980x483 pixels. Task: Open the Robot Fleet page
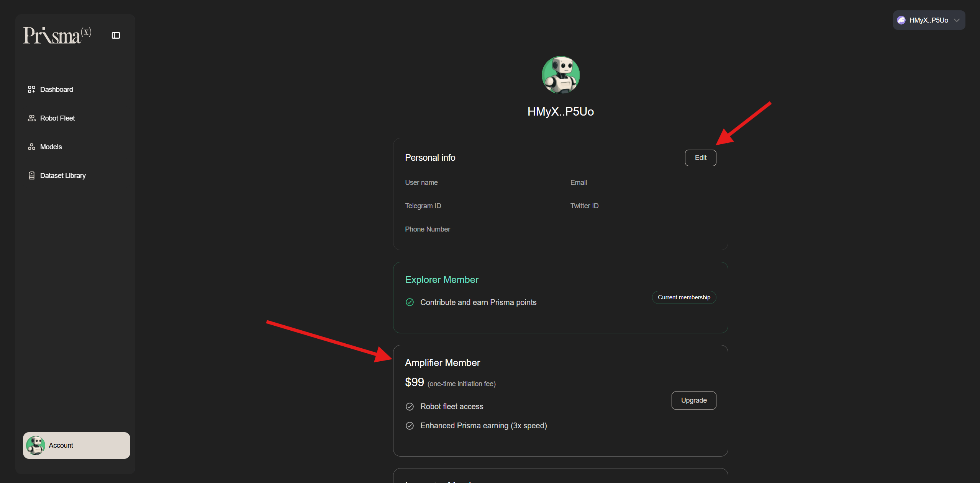(x=57, y=118)
